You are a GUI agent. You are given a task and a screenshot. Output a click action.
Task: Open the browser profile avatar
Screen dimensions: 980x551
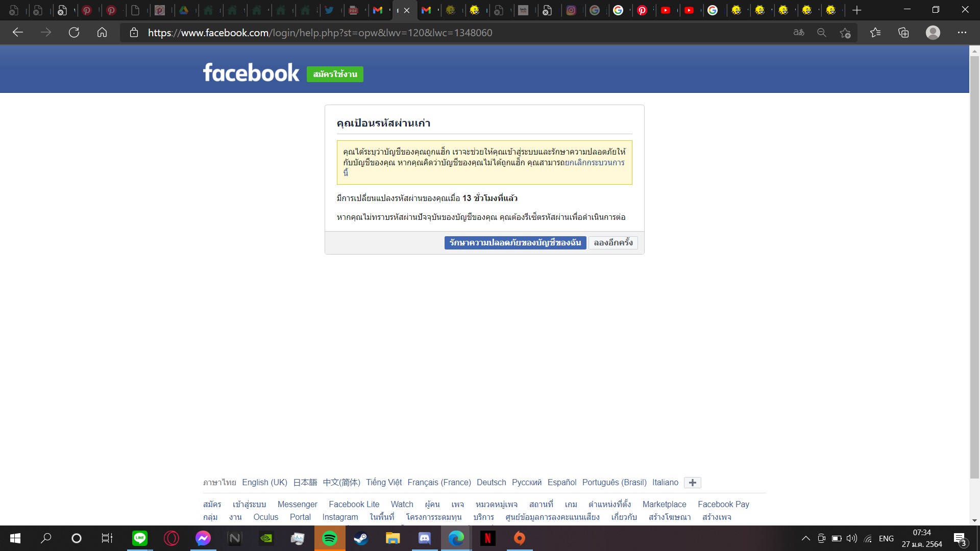pos(933,33)
